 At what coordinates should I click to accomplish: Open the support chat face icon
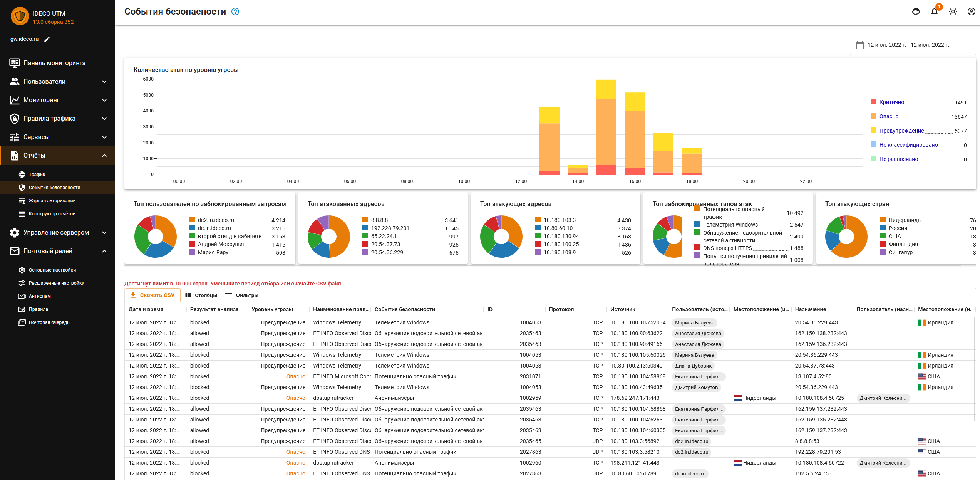916,12
